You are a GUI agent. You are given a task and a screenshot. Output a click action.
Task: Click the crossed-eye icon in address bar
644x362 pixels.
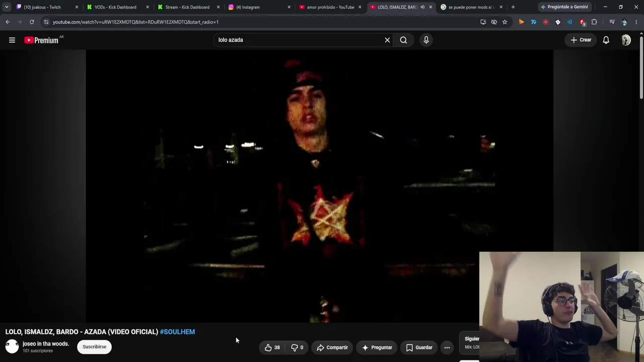(x=494, y=22)
